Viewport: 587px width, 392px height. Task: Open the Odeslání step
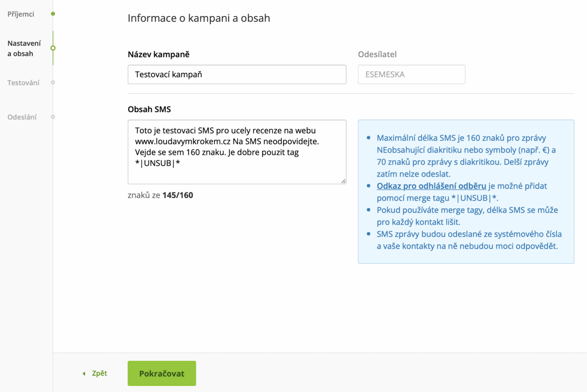pyautogui.click(x=22, y=117)
